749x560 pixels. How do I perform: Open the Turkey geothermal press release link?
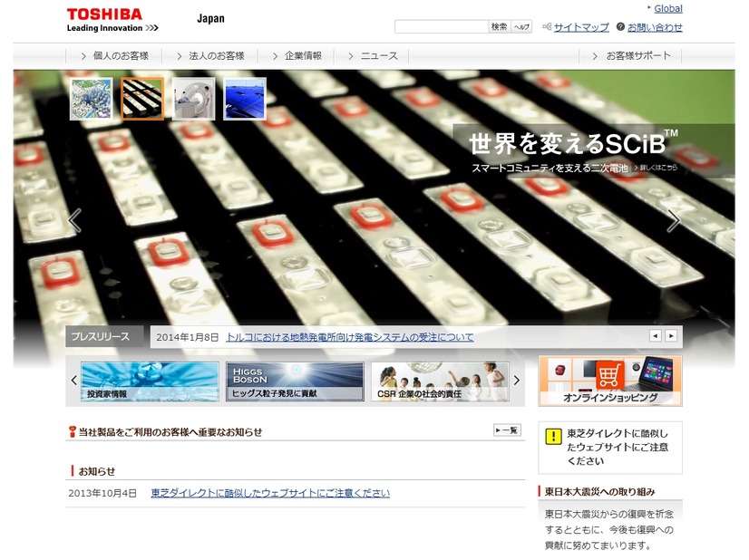click(350, 337)
